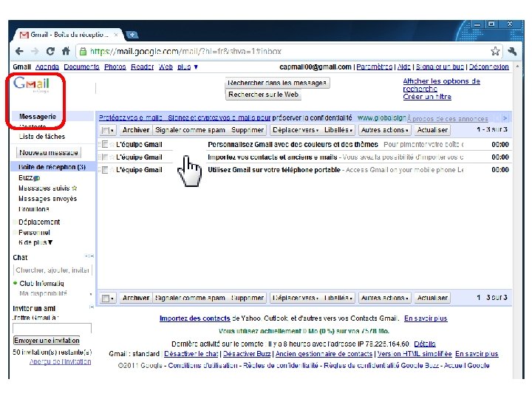Click Rechercher dans les messages button

[x=277, y=83]
